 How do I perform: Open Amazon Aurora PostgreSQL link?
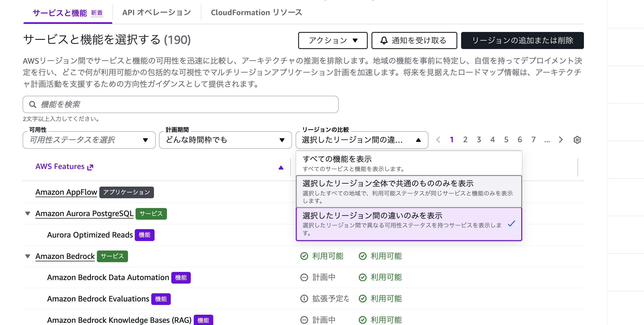point(84,213)
